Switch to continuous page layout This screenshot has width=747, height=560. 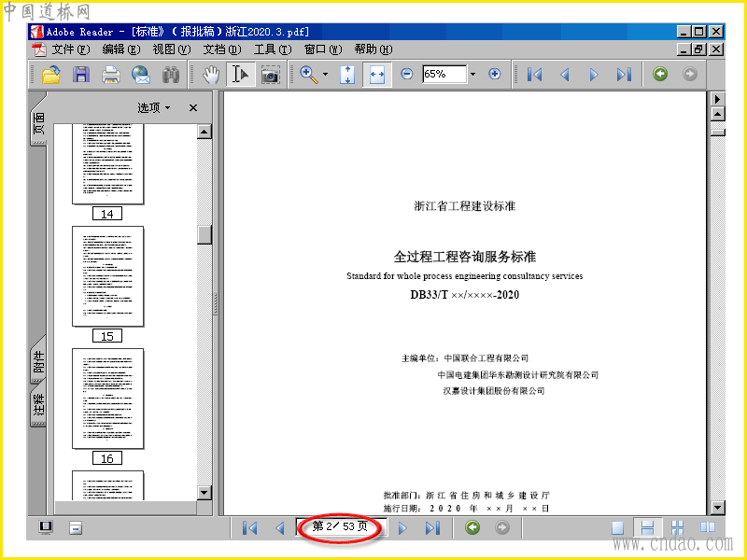click(x=647, y=527)
